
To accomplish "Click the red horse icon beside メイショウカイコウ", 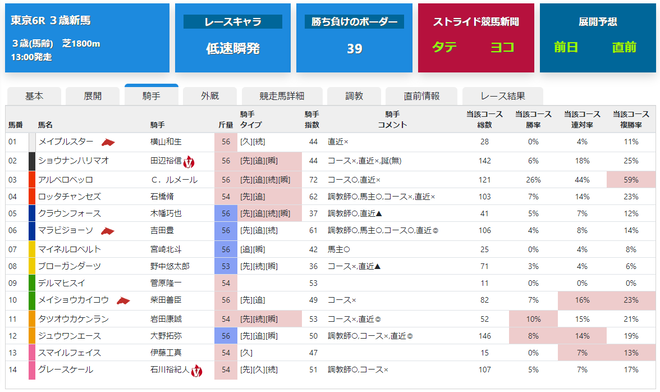I will pyautogui.click(x=123, y=301).
